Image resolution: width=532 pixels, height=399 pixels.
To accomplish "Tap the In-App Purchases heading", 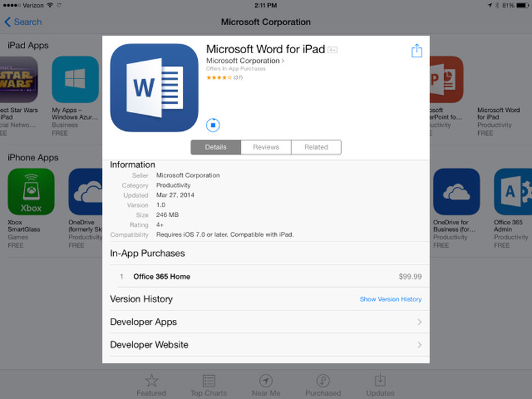I will click(x=147, y=254).
